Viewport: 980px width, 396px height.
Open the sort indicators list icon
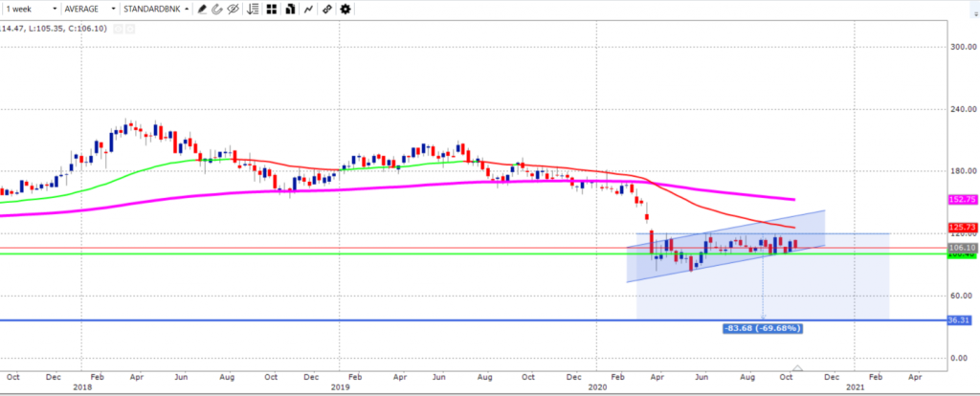pos(253,10)
